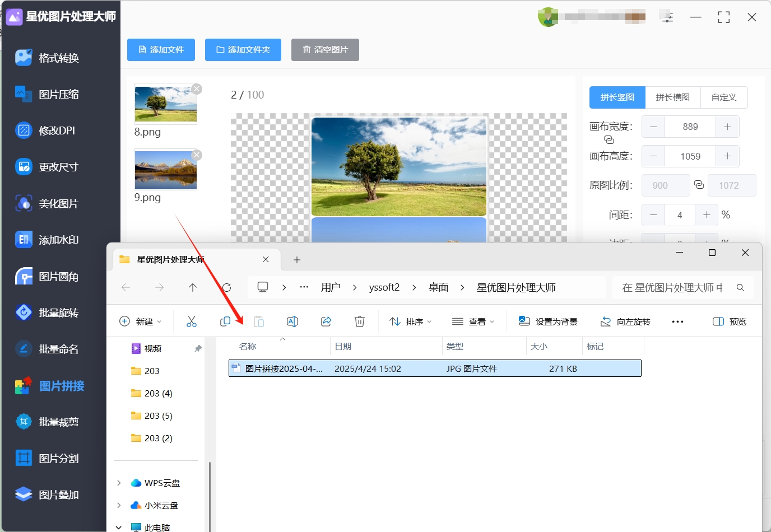Click the 添加文件夹 button
This screenshot has height=532, width=771.
(243, 50)
